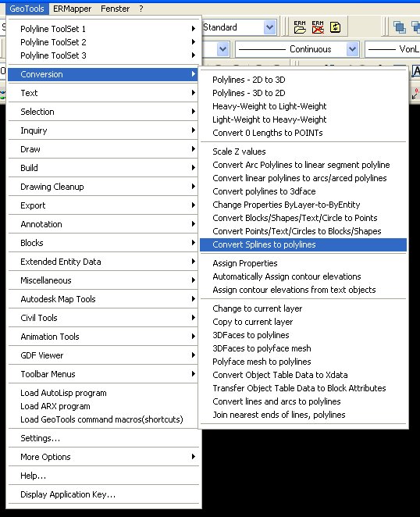Choose Assign contour elevations from text objects
This screenshot has height=517, width=420.
pyautogui.click(x=303, y=290)
